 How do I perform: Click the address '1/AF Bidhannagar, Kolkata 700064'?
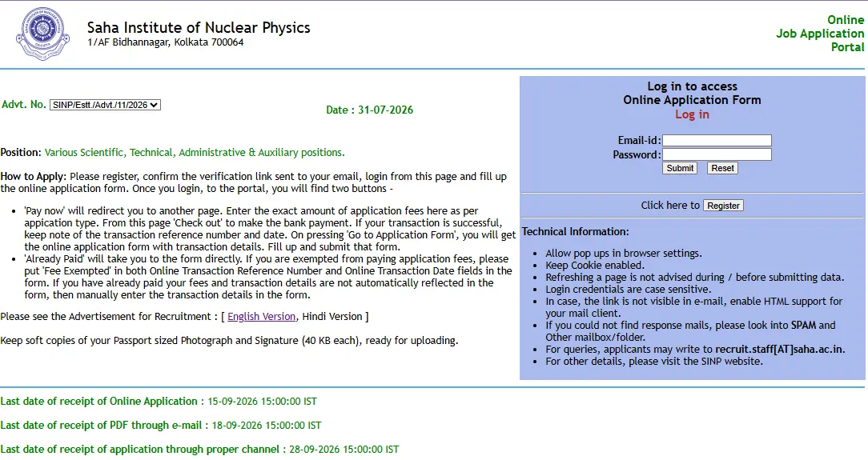coord(166,42)
